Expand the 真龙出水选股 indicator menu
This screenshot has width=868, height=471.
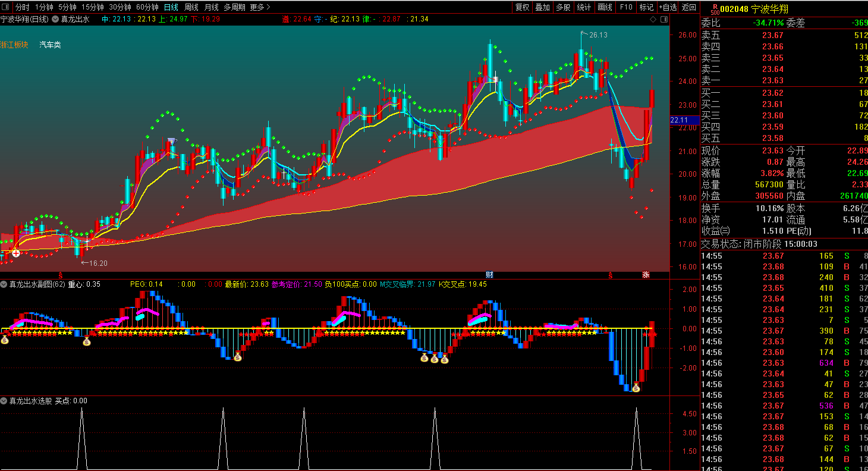(x=4, y=401)
